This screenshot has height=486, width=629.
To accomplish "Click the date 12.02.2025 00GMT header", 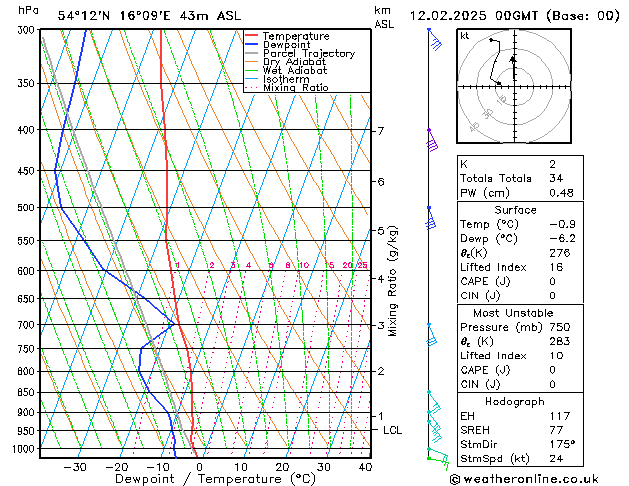I will [514, 16].
